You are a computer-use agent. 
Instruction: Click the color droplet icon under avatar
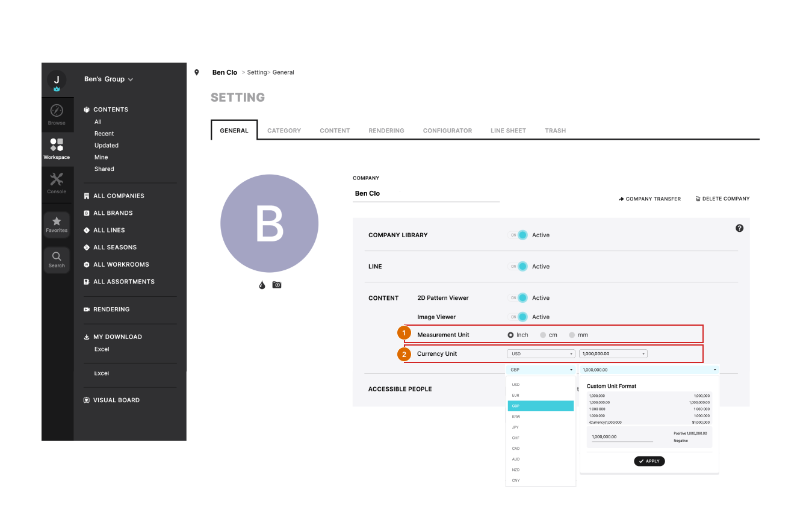pyautogui.click(x=262, y=285)
